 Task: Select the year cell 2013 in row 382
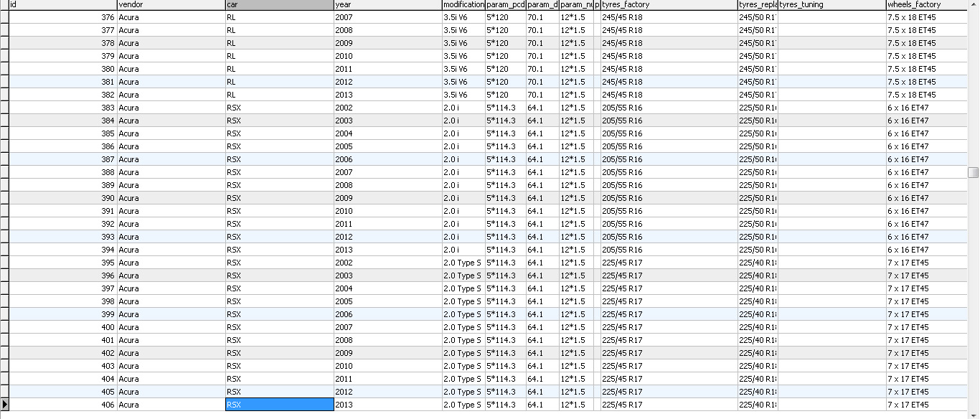click(x=387, y=95)
